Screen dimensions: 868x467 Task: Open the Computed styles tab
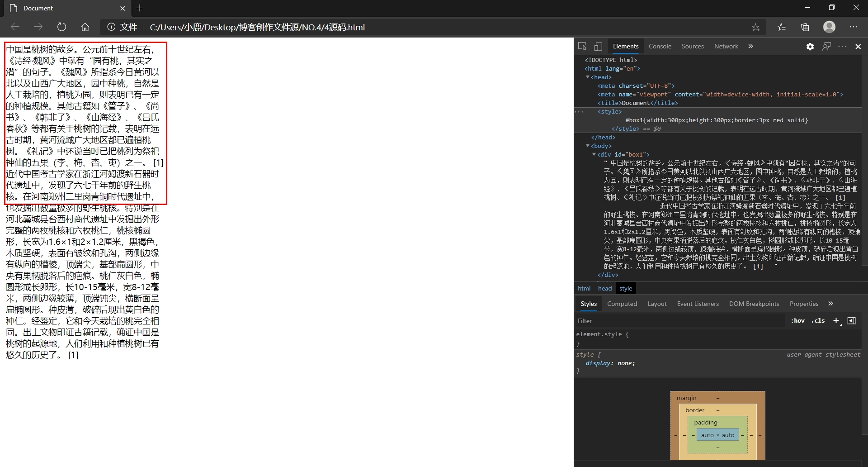(x=622, y=304)
